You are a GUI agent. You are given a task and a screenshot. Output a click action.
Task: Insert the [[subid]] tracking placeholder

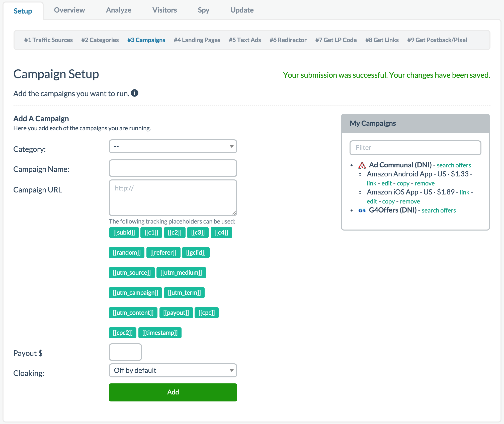[124, 232]
